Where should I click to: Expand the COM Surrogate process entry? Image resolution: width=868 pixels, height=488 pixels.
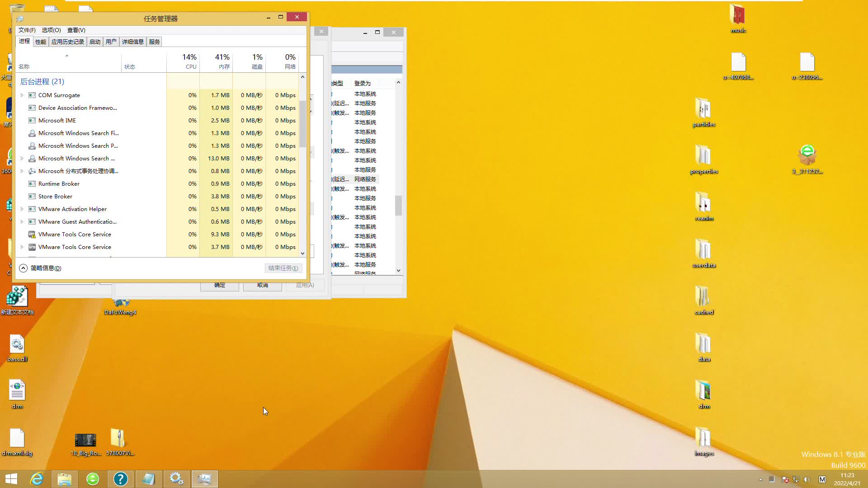[x=22, y=95]
